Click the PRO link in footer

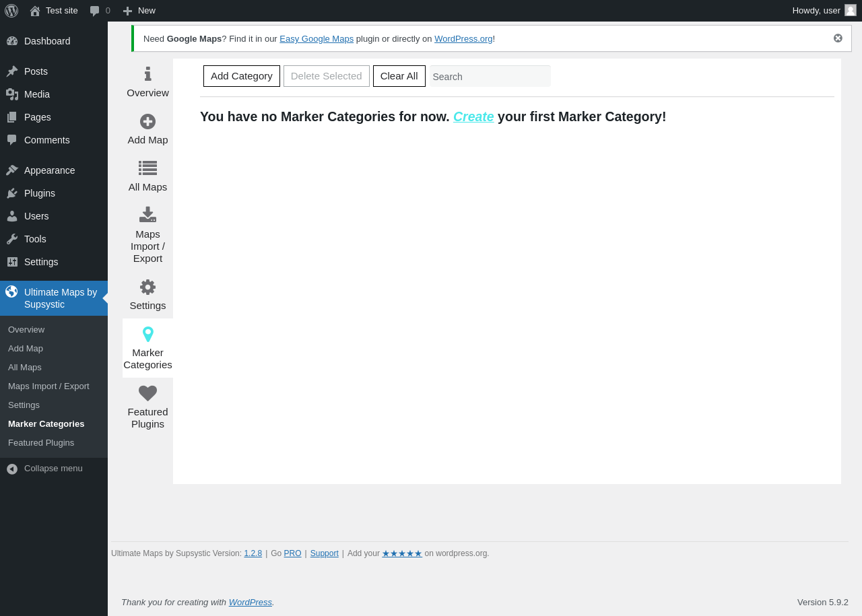click(x=293, y=553)
